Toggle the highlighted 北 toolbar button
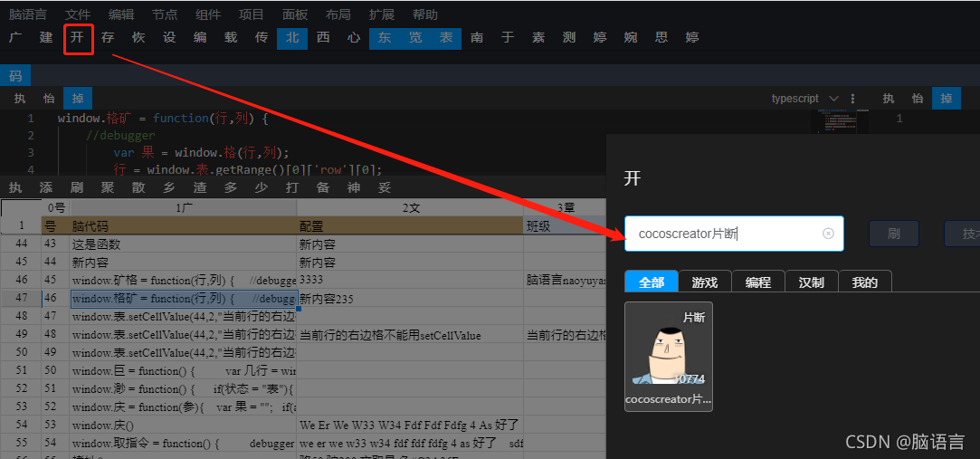Screen dimensions: 980x459 point(292,37)
